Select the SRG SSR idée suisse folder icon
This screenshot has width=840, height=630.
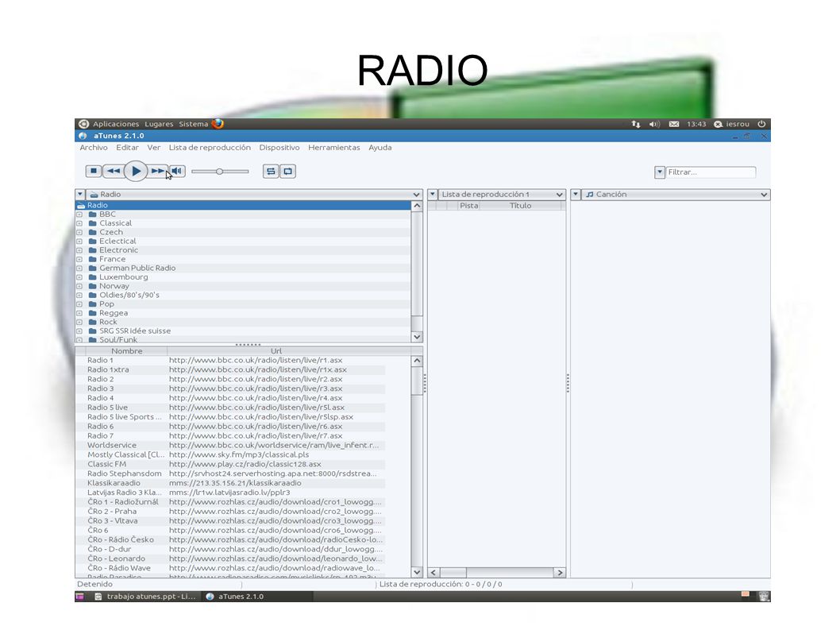(93, 331)
